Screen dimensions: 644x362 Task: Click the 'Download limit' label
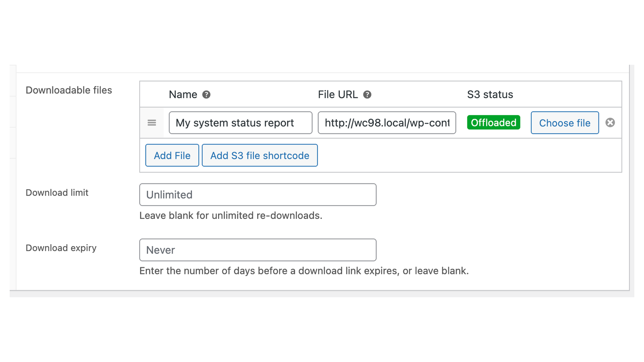click(x=57, y=193)
